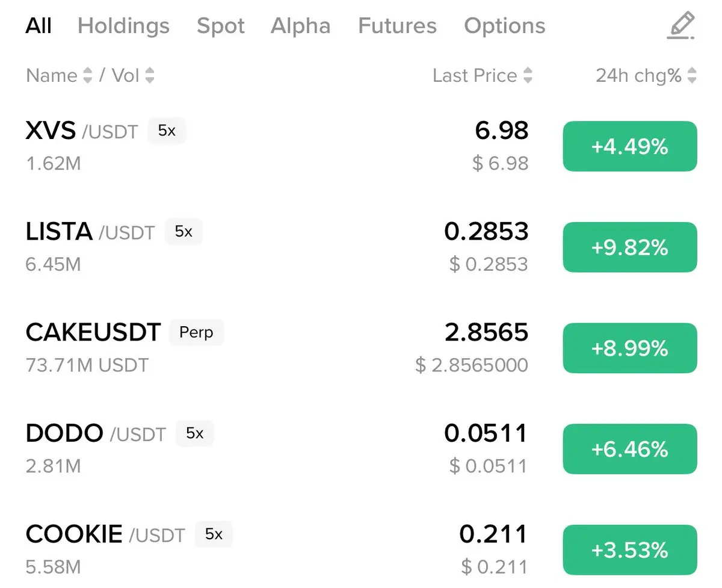Image resolution: width=722 pixels, height=588 pixels.
Task: Open the DODO/USDT pair row
Action: tap(361, 449)
